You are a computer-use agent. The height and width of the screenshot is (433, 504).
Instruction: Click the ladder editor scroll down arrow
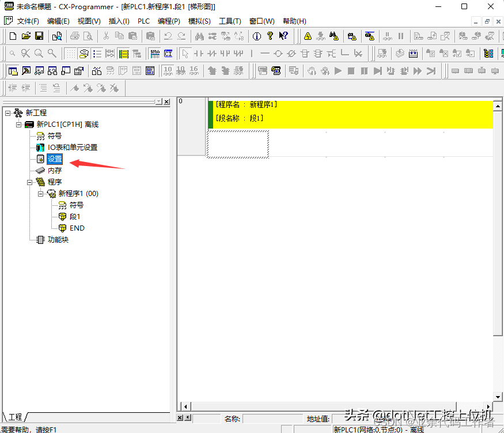[498, 397]
